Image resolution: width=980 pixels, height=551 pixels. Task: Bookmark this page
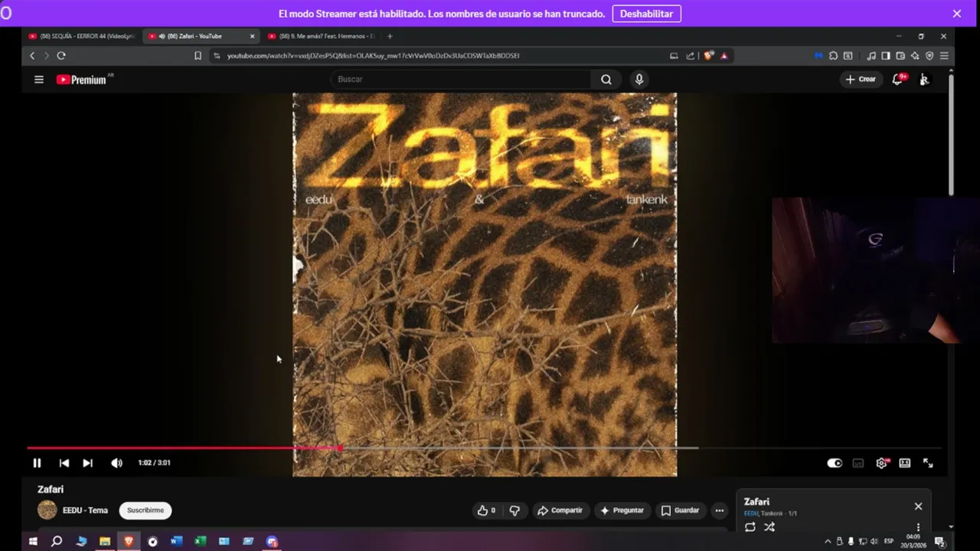click(x=198, y=56)
